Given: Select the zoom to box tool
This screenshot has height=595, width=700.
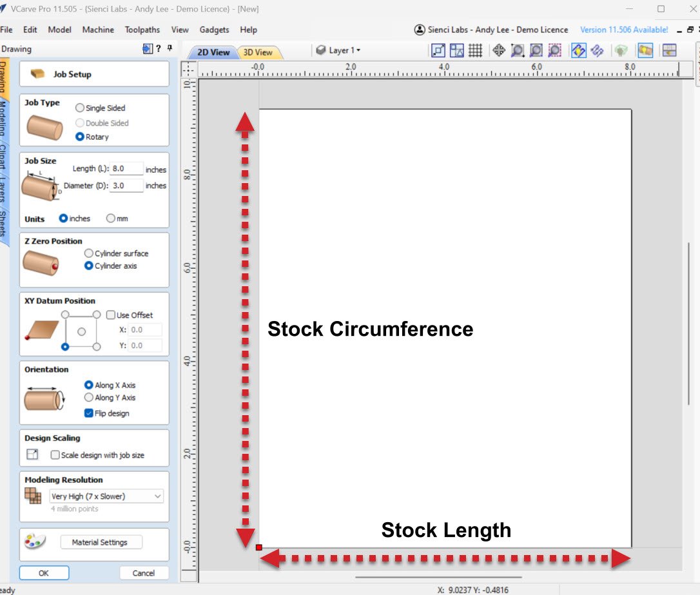Looking at the screenshot, I should pos(517,50).
